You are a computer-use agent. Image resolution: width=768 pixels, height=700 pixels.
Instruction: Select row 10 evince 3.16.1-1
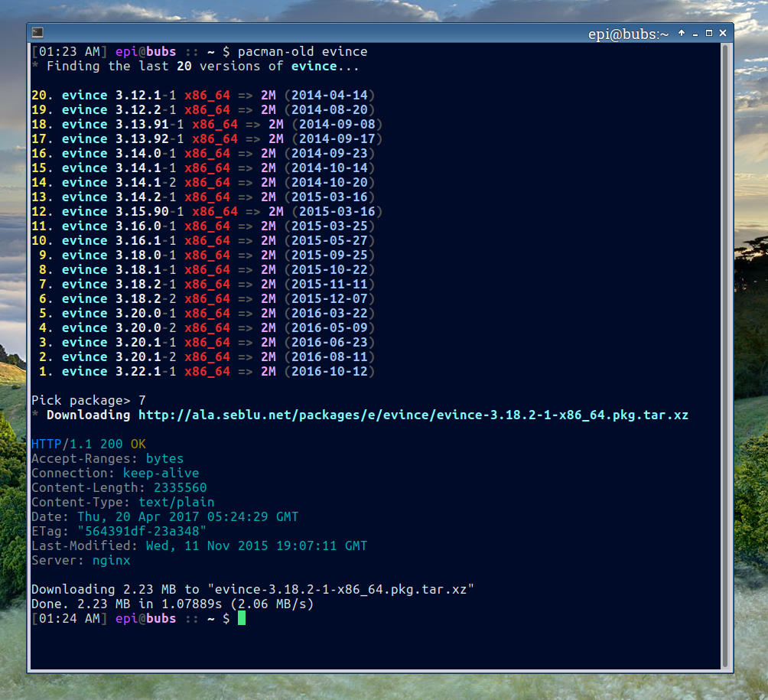pyautogui.click(x=203, y=240)
